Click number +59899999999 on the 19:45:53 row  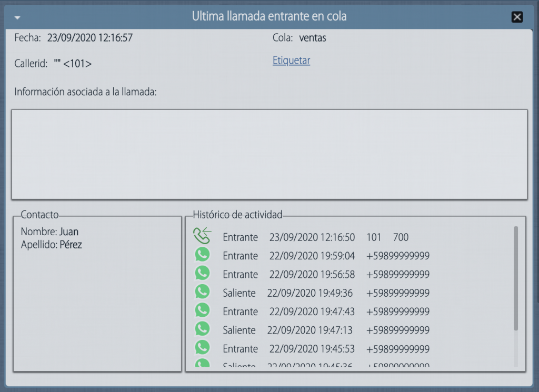[398, 349]
